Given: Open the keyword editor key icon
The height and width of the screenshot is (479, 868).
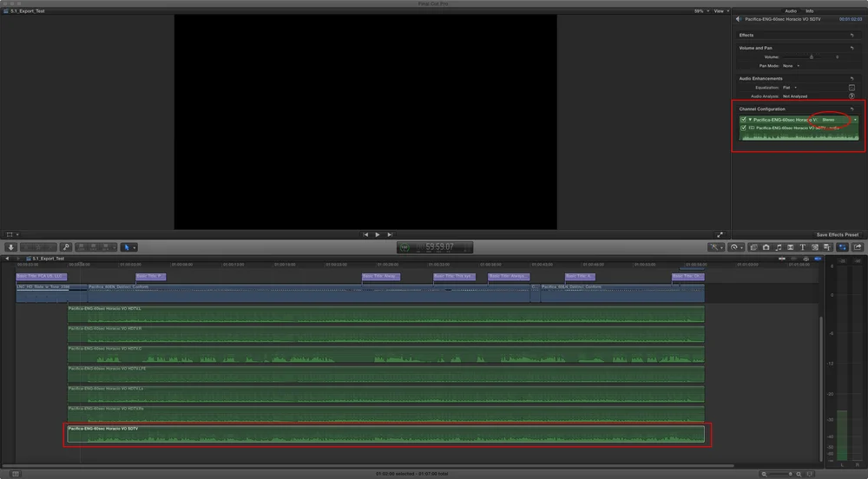Looking at the screenshot, I should click(65, 247).
